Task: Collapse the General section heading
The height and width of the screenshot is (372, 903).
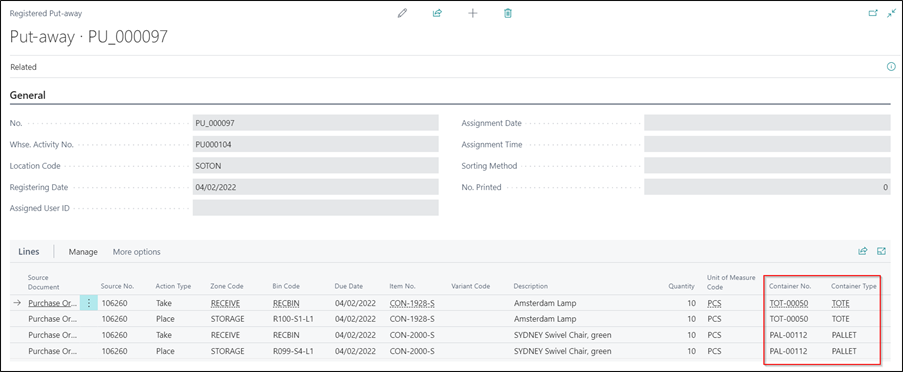Action: 28,96
